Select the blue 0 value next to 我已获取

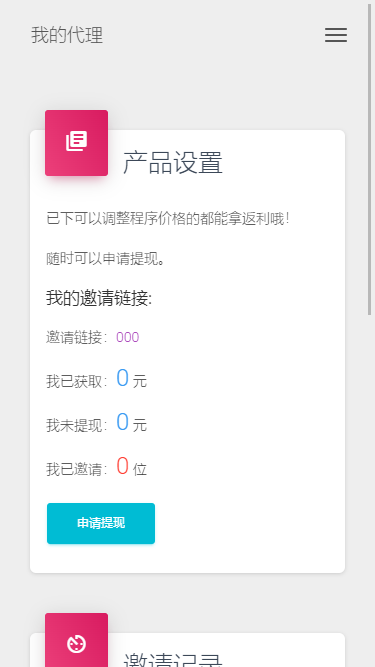click(x=122, y=377)
